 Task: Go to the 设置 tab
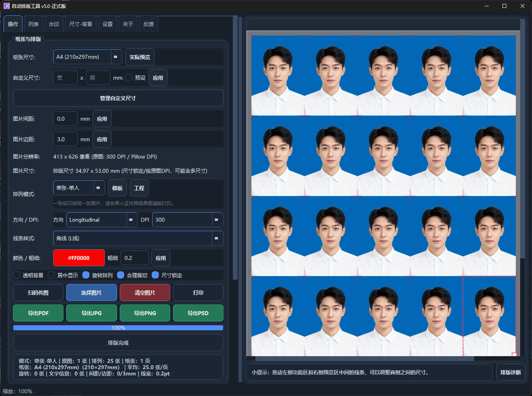pyautogui.click(x=108, y=24)
